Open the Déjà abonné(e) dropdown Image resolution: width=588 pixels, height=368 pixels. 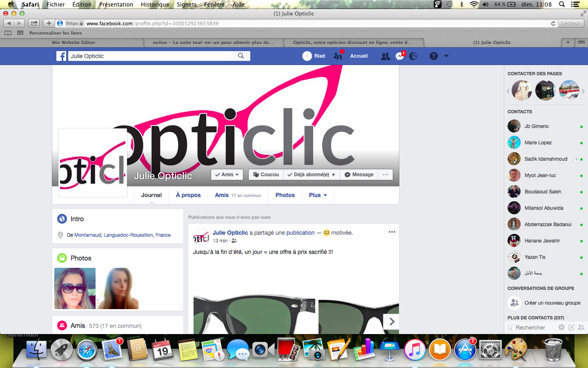click(311, 175)
